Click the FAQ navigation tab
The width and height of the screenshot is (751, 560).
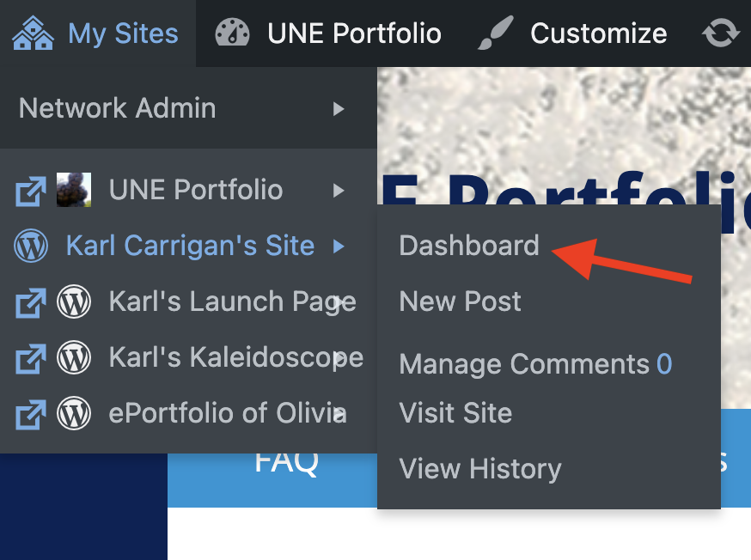pyautogui.click(x=286, y=462)
